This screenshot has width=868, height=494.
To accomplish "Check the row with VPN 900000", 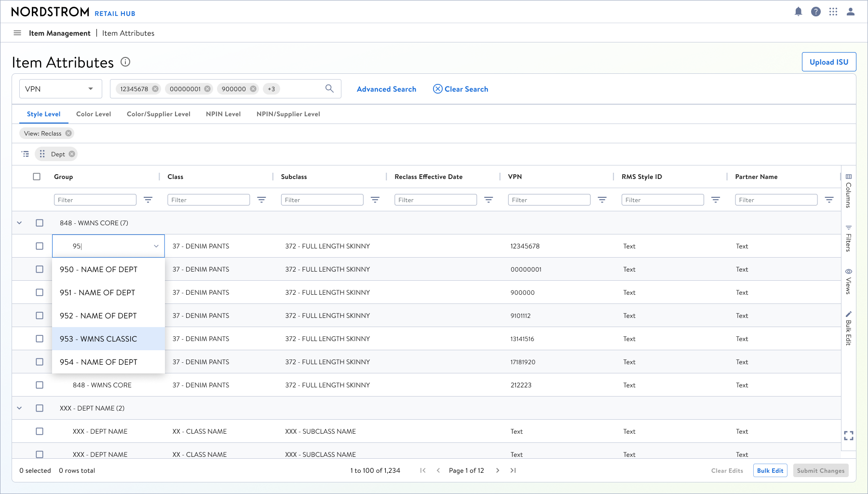I will [x=40, y=292].
